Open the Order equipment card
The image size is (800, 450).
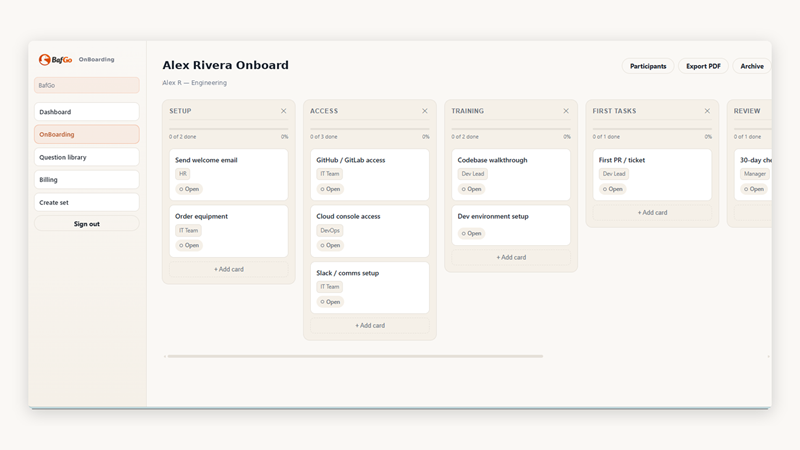pos(229,231)
